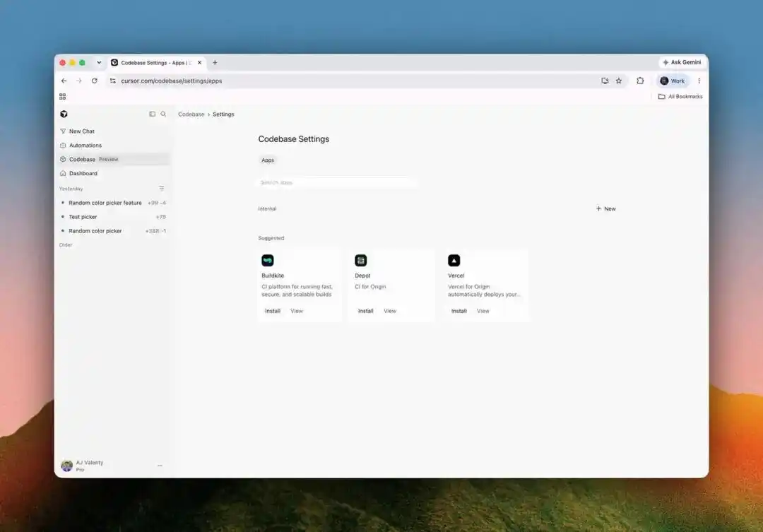
Task: Click the 'Vercel for Origin' description
Action: coord(484,290)
